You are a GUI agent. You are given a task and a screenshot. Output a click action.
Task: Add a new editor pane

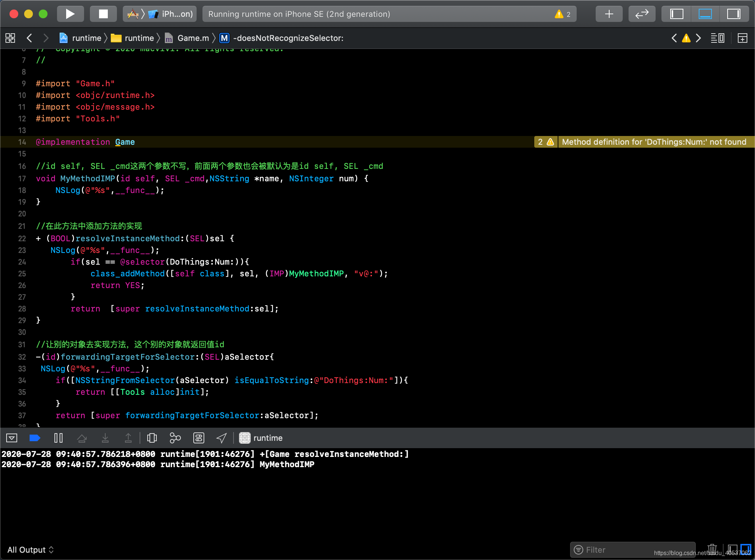pyautogui.click(x=742, y=38)
